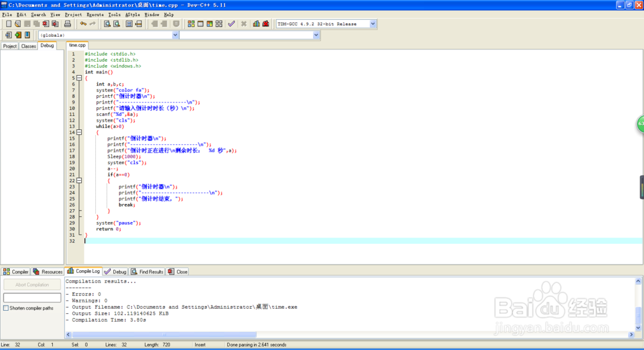Screen dimensions: 644x350
Task: Click the Profile analysis bar-chart icon
Action: click(x=256, y=24)
